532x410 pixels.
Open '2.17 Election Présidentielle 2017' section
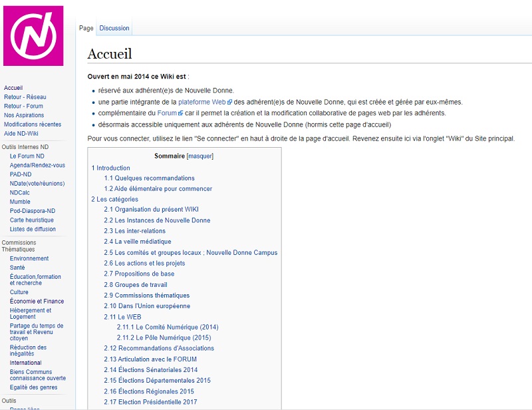click(x=150, y=402)
